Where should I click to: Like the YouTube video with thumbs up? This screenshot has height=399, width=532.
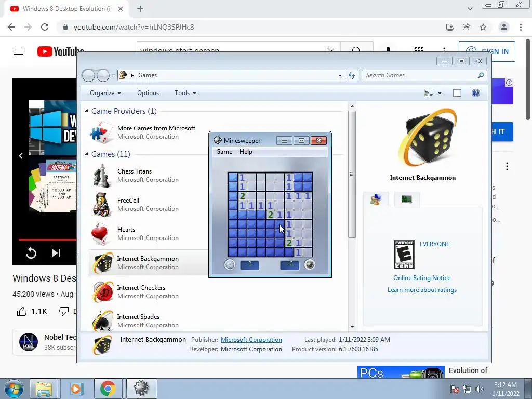tap(22, 312)
